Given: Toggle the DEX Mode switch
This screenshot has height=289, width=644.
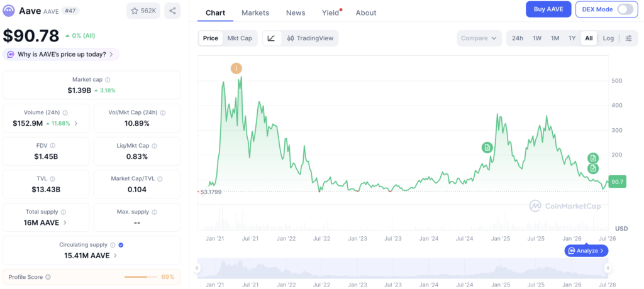Looking at the screenshot, I should pos(625,9).
